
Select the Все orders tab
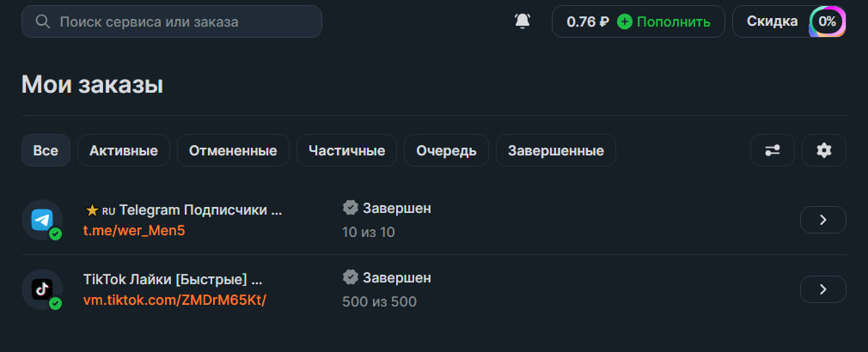(46, 150)
